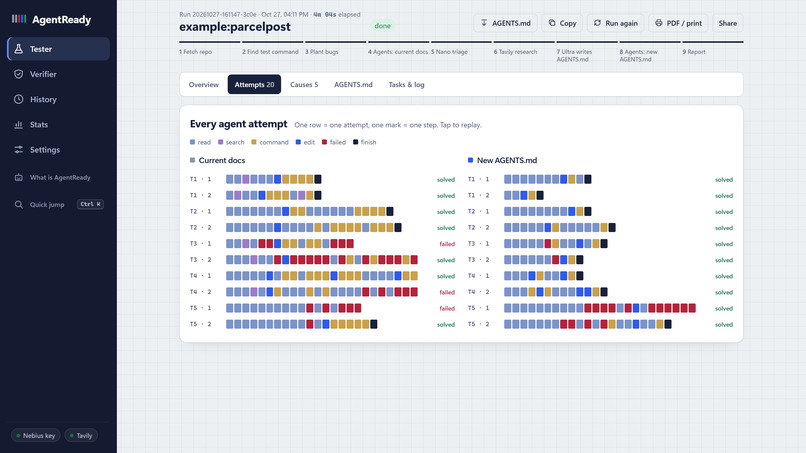Click step 3 Plant bugs marker

pyautogui.click(x=335, y=48)
